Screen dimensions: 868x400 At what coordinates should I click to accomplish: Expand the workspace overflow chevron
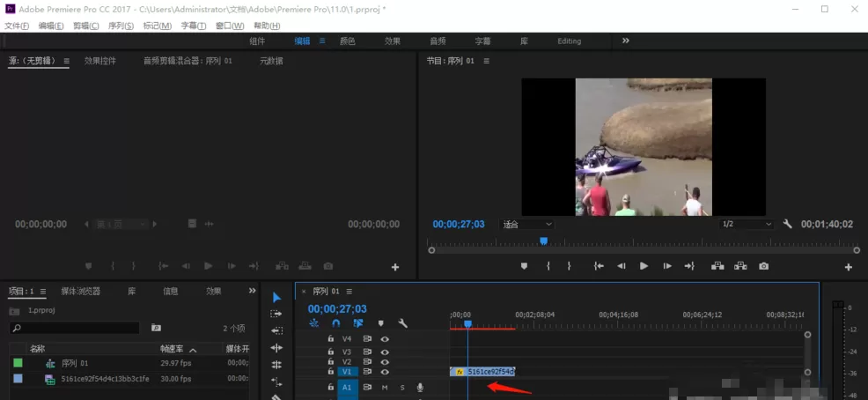(x=626, y=41)
